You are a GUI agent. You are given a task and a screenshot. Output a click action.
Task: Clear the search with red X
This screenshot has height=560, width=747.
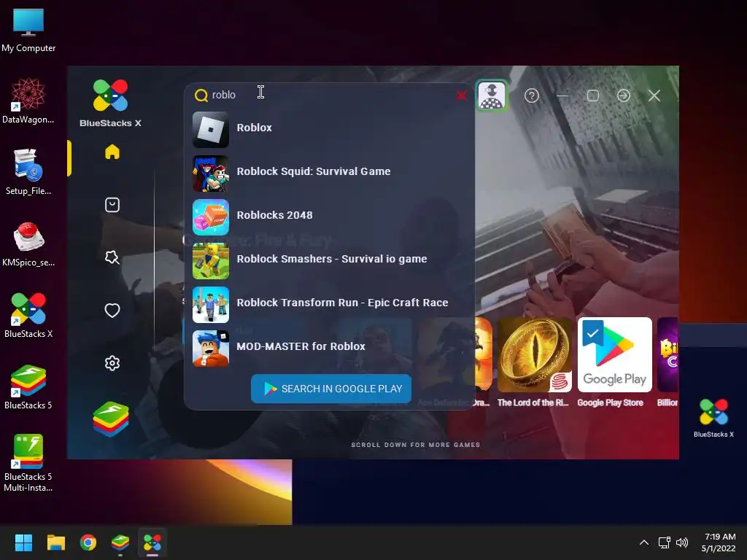tap(461, 96)
